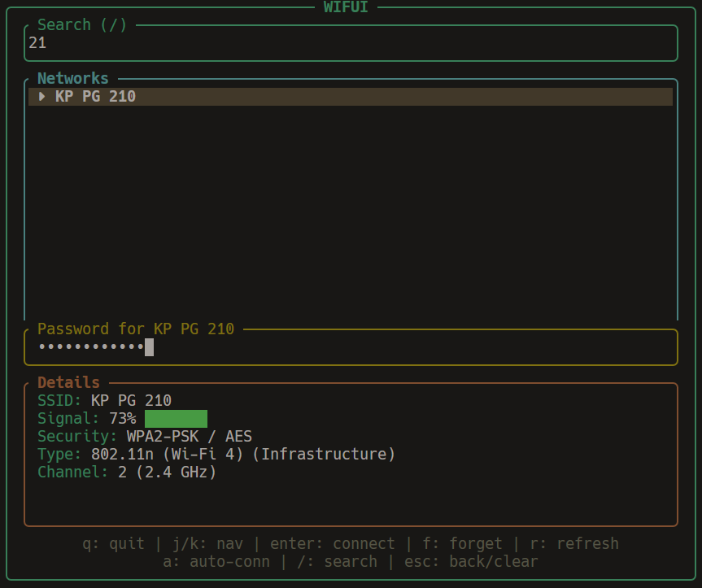
Task: Toggle the 'a: auto-conn' footer option
Action: coord(212,561)
